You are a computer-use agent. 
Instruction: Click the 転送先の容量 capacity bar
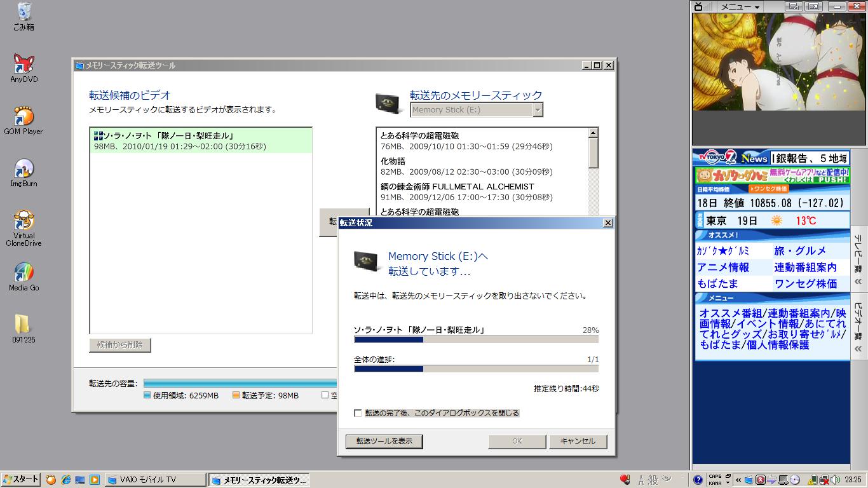[240, 383]
